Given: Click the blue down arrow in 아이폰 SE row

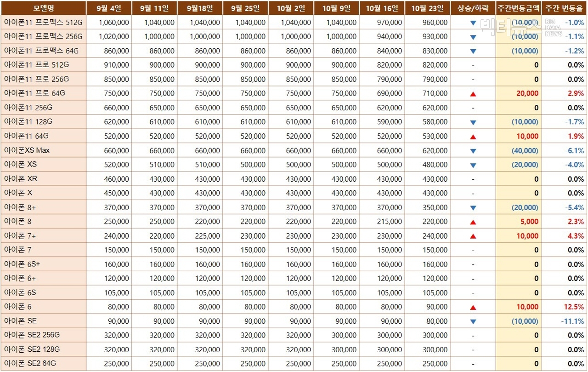Looking at the screenshot, I should [473, 322].
